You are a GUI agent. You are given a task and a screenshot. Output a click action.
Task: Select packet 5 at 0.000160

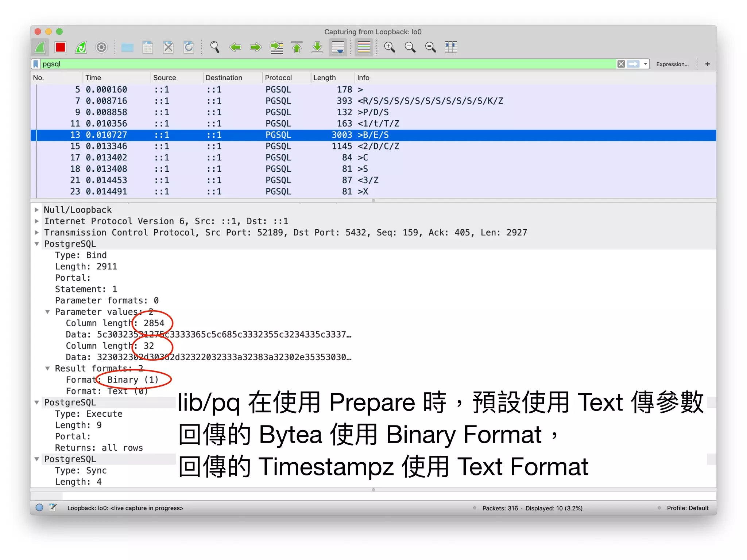(x=373, y=90)
